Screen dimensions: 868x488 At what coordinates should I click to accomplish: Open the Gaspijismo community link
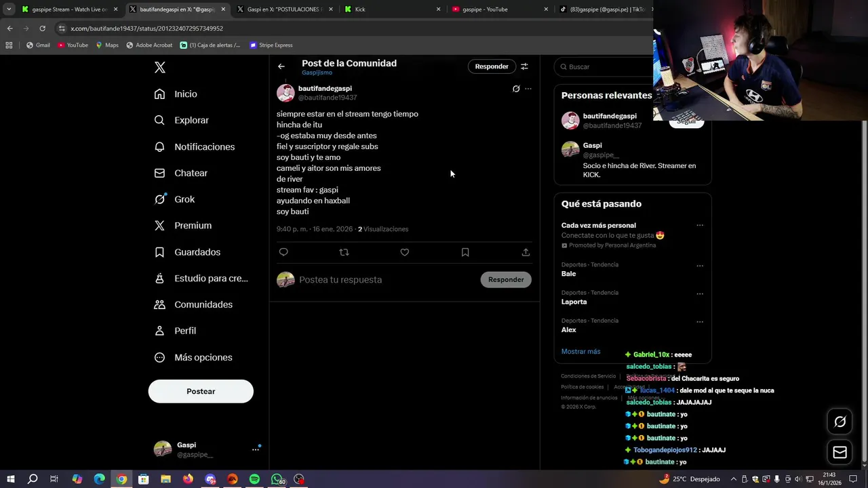317,73
